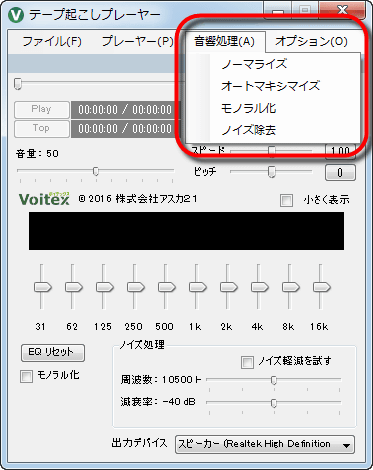The image size is (373, 470).
Task: Open the プレーヤー(P) menu
Action: point(137,41)
